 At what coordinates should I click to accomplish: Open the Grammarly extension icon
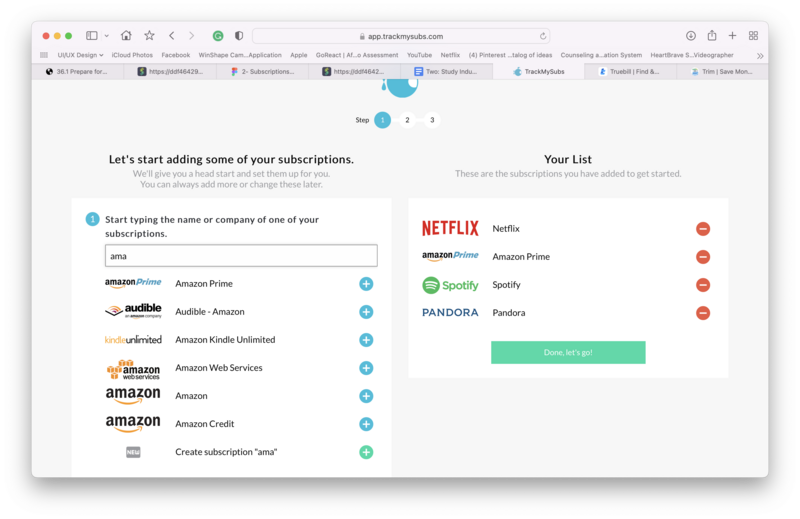point(218,36)
